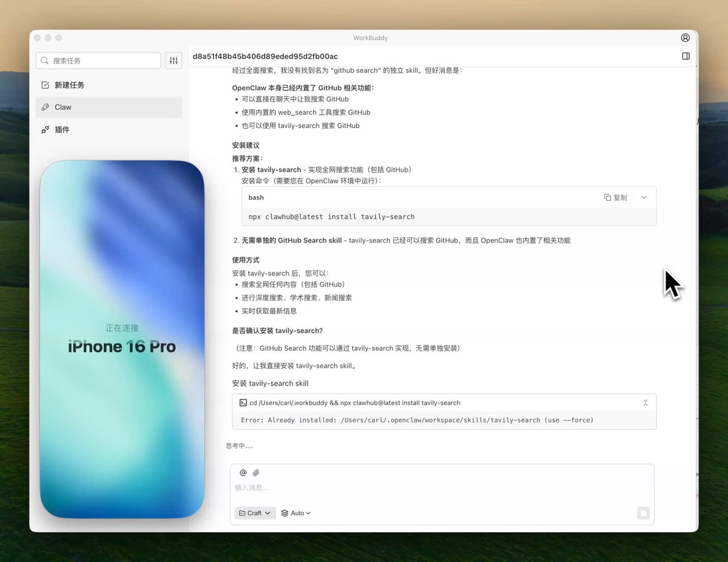Collapse the terminal command output block

(x=645, y=403)
